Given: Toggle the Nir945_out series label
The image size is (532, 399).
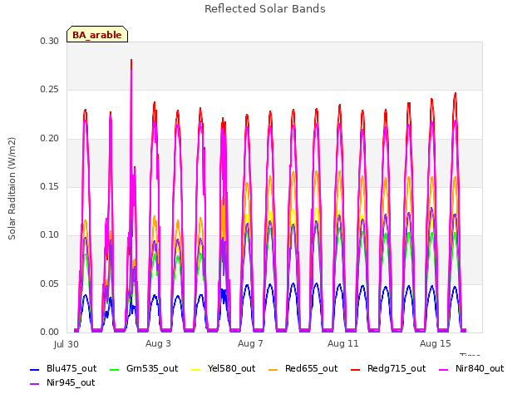Looking at the screenshot, I should tap(71, 382).
